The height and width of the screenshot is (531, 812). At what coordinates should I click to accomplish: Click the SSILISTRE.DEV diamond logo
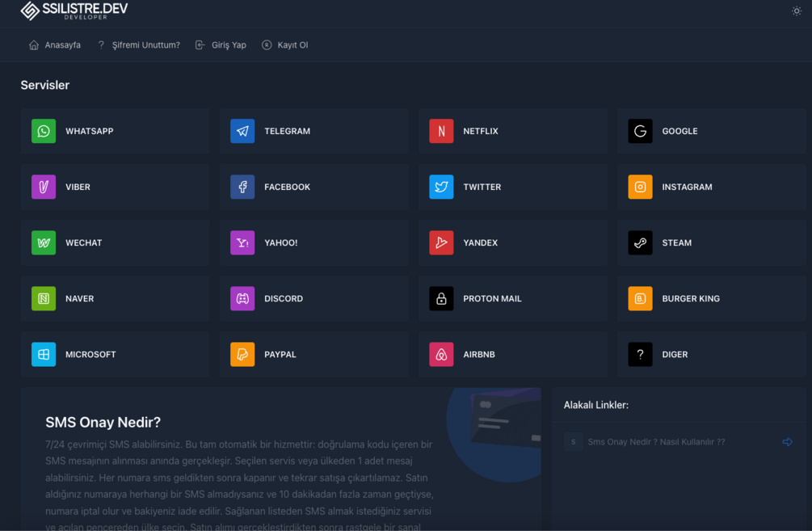(x=30, y=11)
